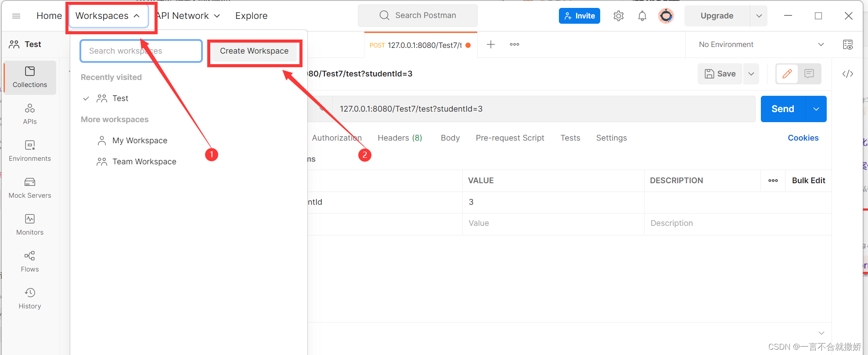868x355 pixels.
Task: Open the Cookies link
Action: pos(803,138)
